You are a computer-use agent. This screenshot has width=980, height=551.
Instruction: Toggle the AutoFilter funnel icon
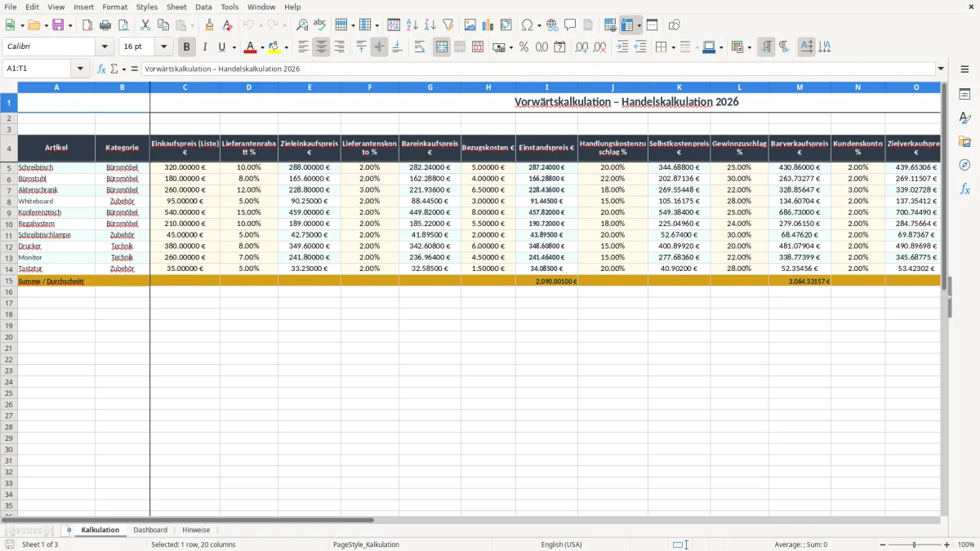click(448, 25)
